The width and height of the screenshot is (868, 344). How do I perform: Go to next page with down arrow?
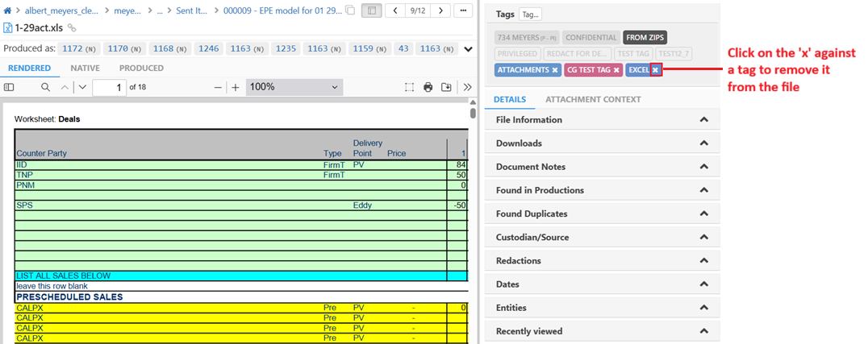(83, 87)
